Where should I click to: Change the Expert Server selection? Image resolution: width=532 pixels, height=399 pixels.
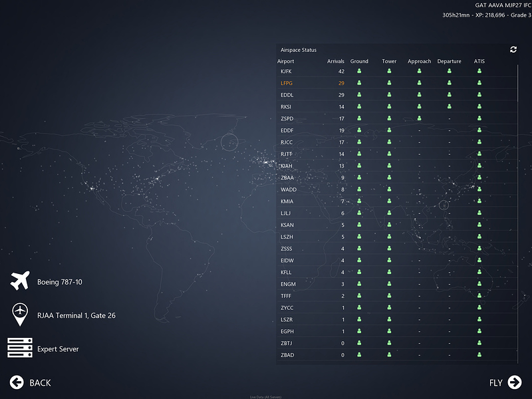coord(58,349)
